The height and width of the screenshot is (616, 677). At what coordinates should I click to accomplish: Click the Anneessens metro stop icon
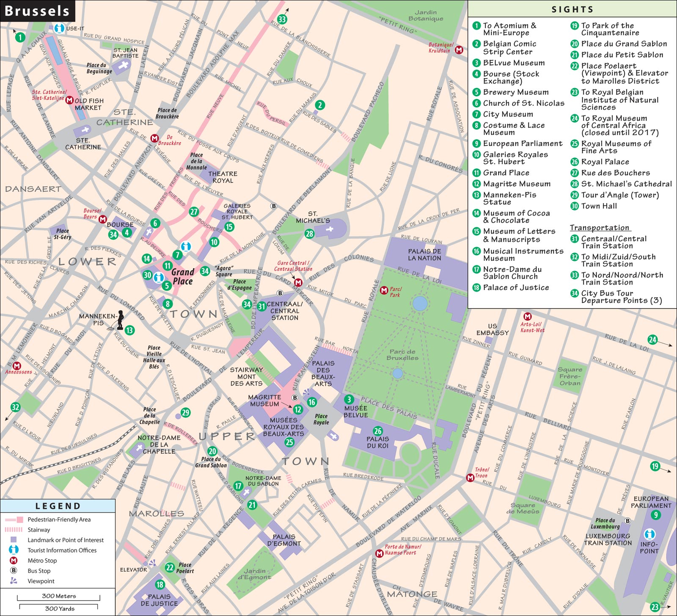click(17, 366)
